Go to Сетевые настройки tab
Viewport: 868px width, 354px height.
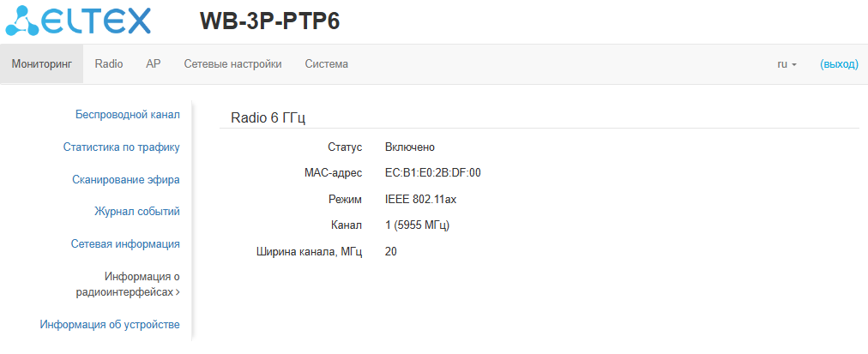click(x=233, y=64)
